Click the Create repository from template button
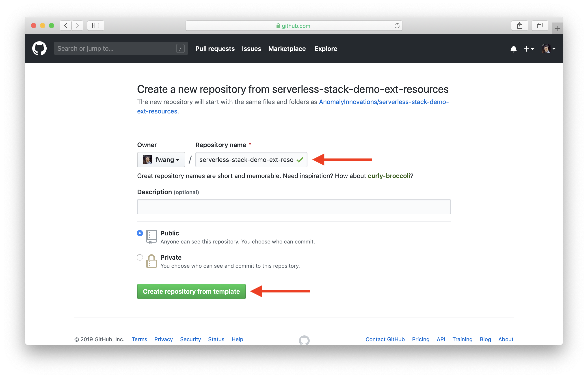The height and width of the screenshot is (378, 588). pos(192,291)
